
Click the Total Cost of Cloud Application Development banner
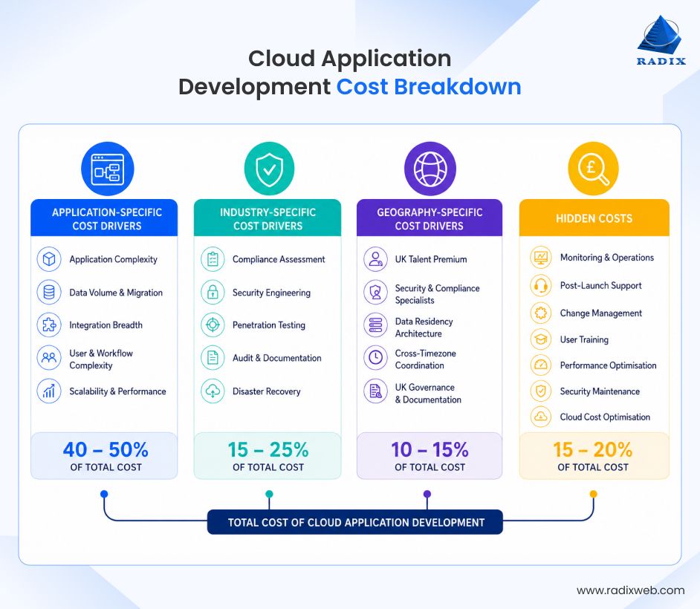coord(355,522)
